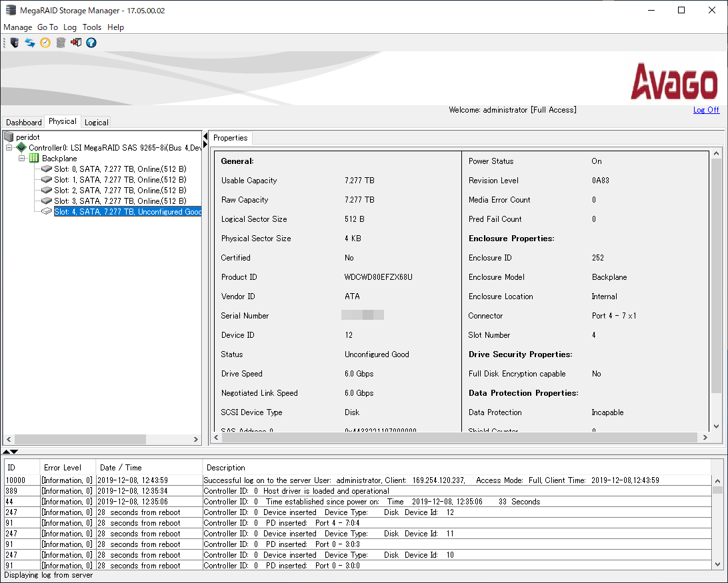The image size is (728, 583).
Task: Open the Go To menu
Action: (47, 27)
